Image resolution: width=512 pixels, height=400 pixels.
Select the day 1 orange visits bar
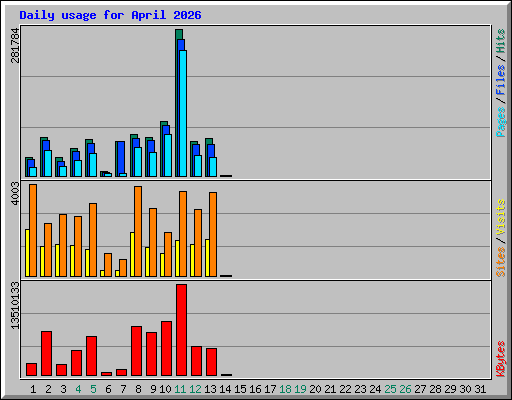[x=33, y=230]
